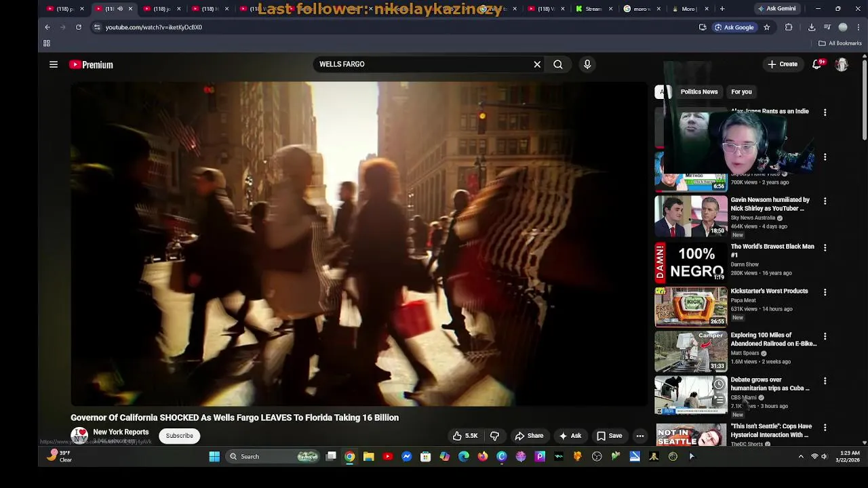Screen dimensions: 868x488
Task: Open Kickstarter's Worst Products thumbnail
Action: click(x=691, y=306)
